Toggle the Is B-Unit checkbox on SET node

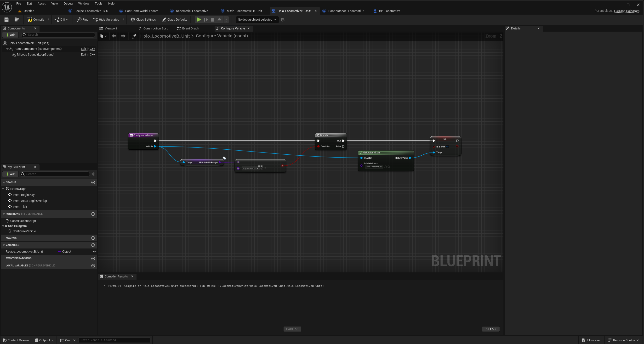(448, 147)
